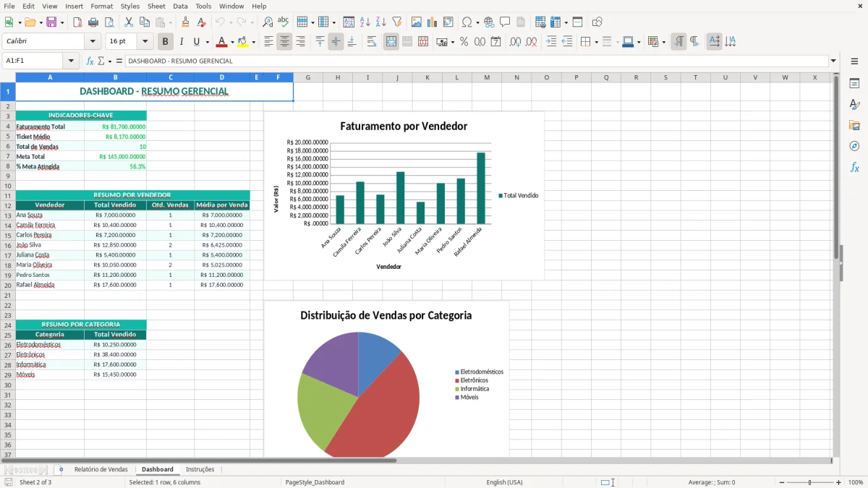This screenshot has height=488, width=868.
Task: Click zoom out minus button
Action: pos(780,482)
